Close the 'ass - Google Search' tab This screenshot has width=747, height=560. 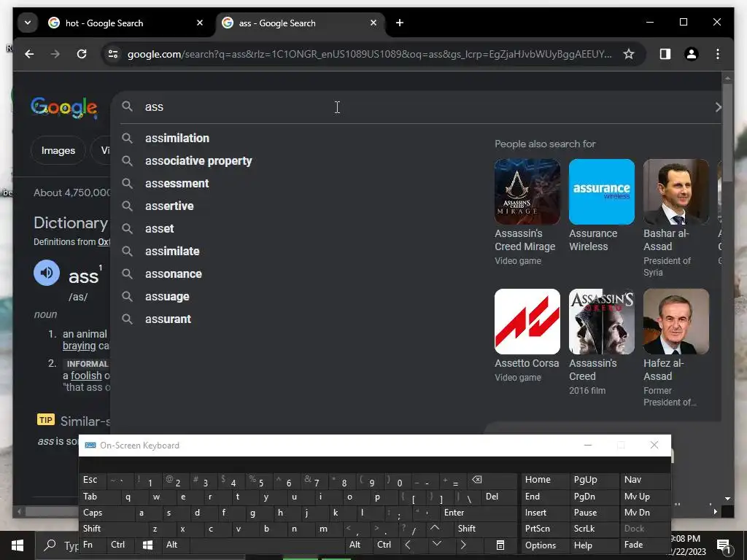(x=373, y=23)
